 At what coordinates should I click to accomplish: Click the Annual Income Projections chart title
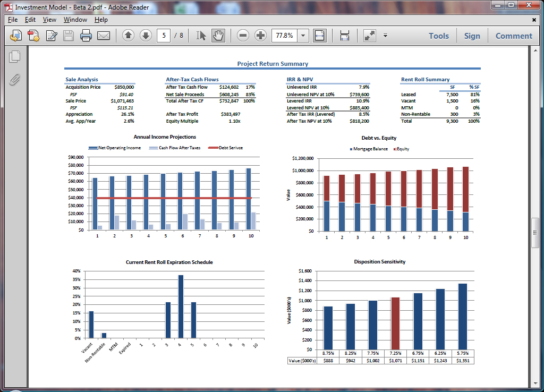click(x=165, y=137)
